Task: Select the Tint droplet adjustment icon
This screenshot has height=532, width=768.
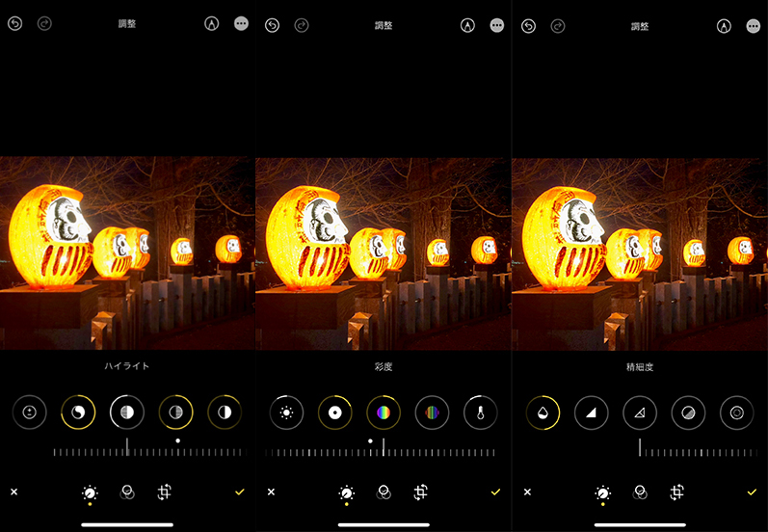Action: [543, 412]
